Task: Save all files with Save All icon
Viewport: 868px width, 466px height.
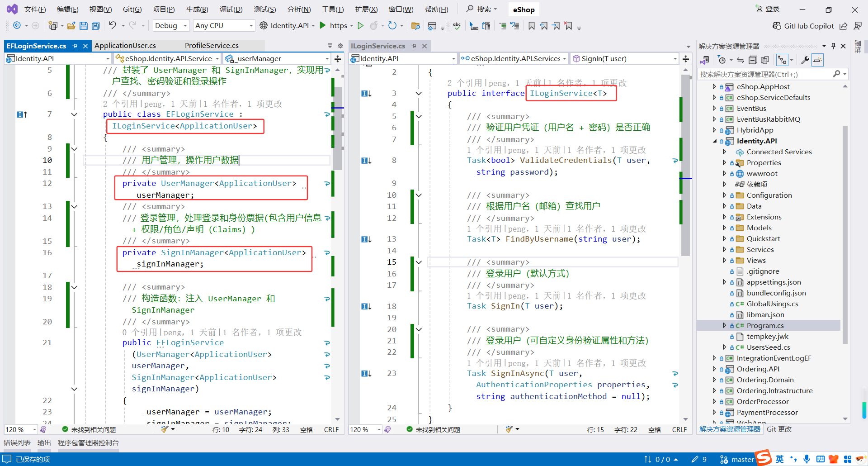Action: pyautogui.click(x=95, y=26)
